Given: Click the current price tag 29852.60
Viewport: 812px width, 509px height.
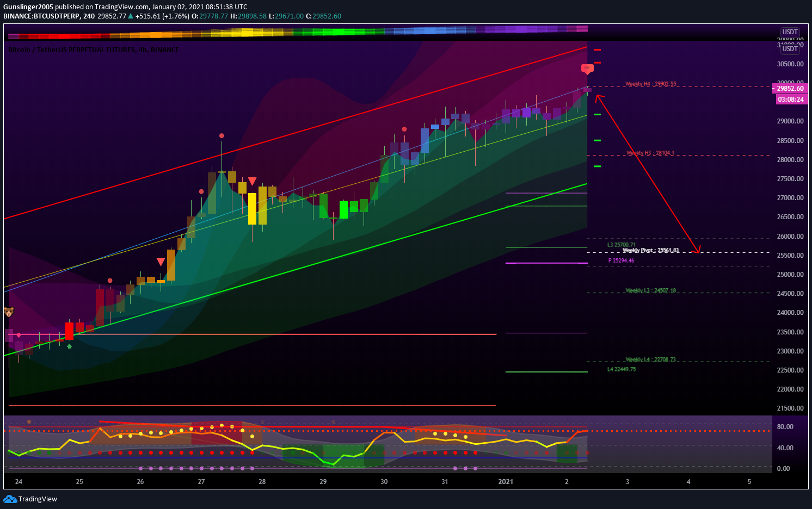Looking at the screenshot, I should coord(790,89).
